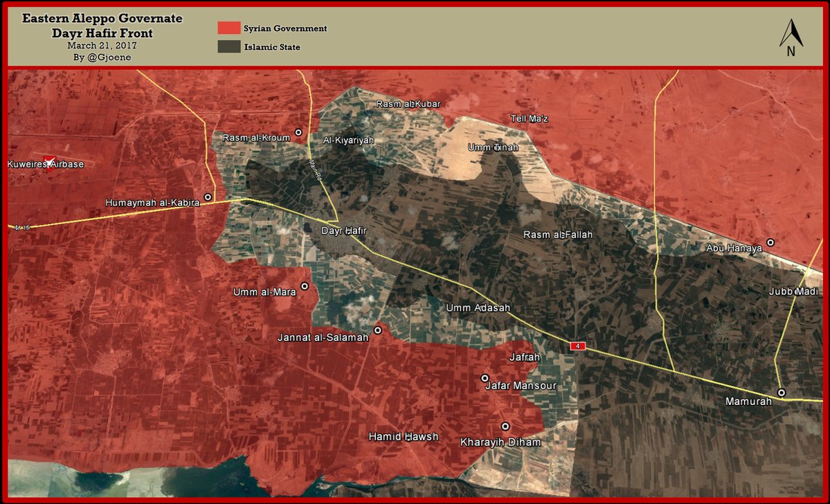The image size is (830, 504).
Task: Click the Kuweires Airbase airplane icon
Action: (48, 162)
